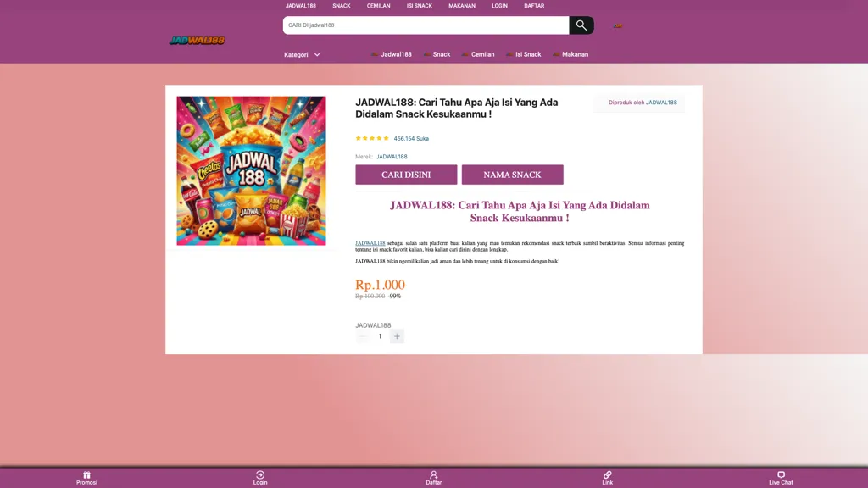Click the flag icon beside search bar

[618, 25]
